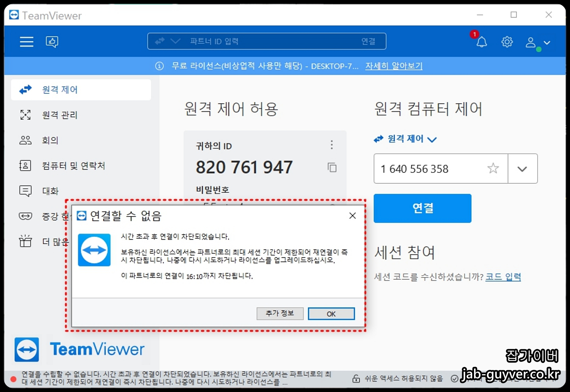This screenshot has width=570, height=392.
Task: Open the 코드 입력 link
Action: [503, 277]
